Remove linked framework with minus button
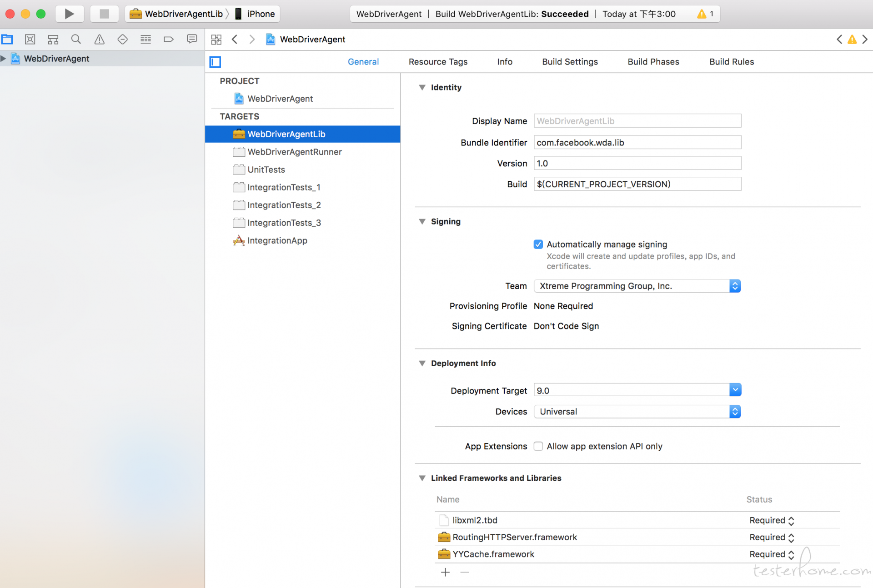 click(464, 572)
